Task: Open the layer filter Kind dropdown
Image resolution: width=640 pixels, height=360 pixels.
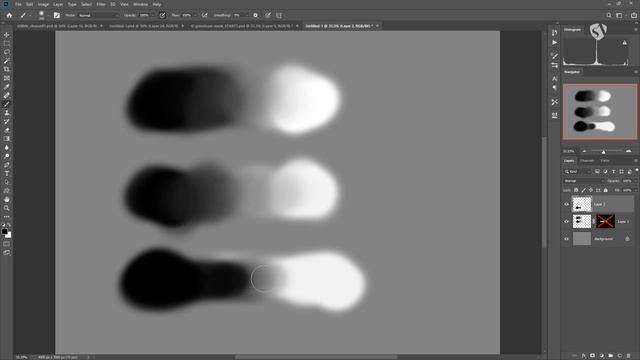Action: point(577,171)
